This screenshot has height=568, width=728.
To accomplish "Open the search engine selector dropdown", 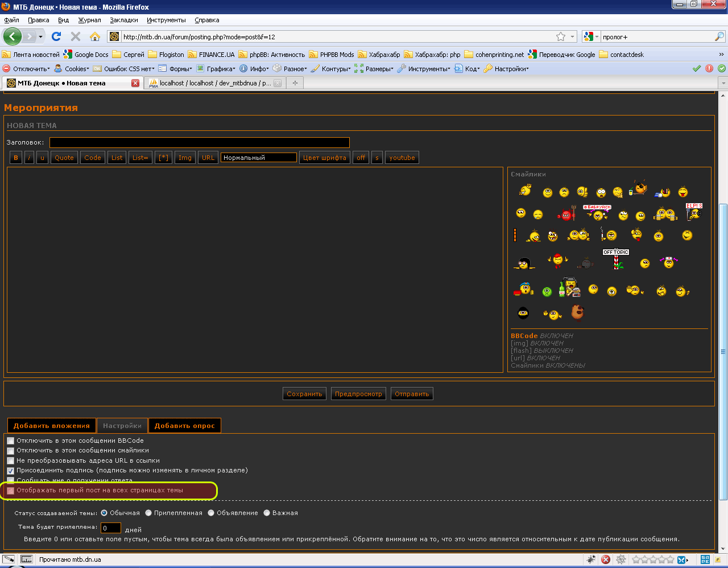I will pos(591,36).
